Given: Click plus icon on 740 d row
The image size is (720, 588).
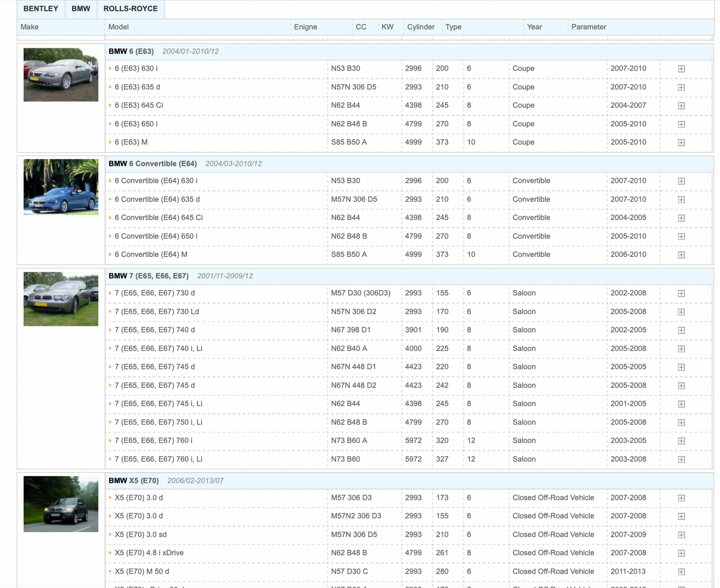Looking at the screenshot, I should [681, 330].
